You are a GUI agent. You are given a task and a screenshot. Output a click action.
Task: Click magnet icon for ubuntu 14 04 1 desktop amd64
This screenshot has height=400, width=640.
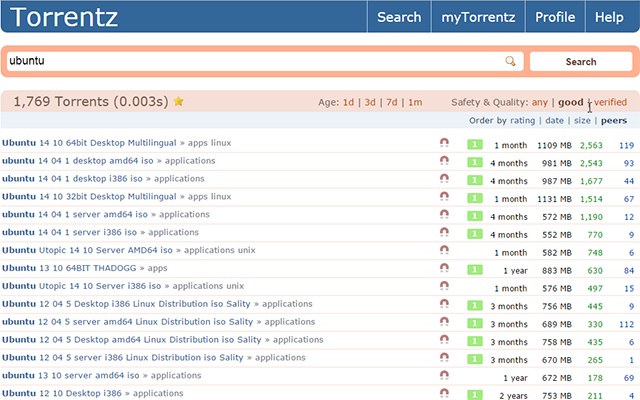(x=444, y=161)
